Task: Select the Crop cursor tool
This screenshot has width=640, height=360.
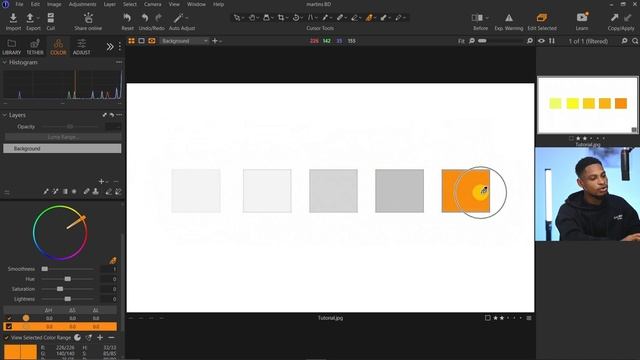Action: [x=281, y=18]
